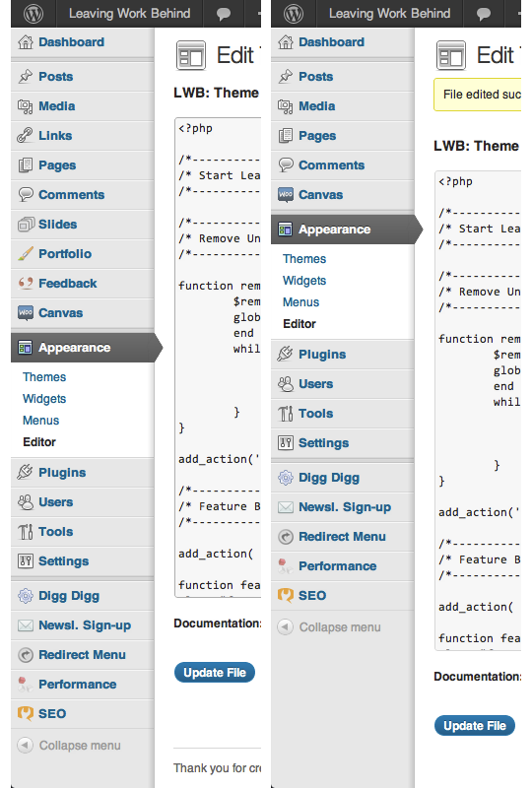Click Redirect Menu icon in left screenshot's sidebar

[x=26, y=655]
